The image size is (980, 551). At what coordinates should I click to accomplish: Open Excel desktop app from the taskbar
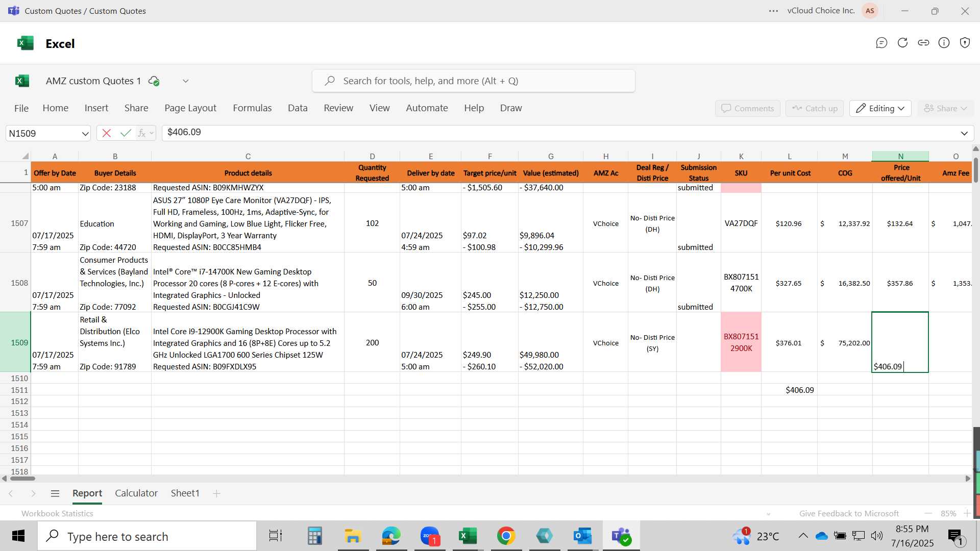point(468,536)
